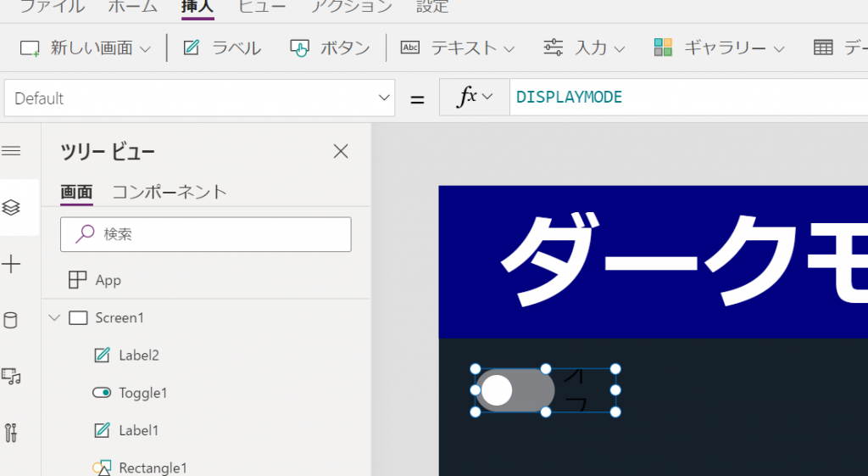Expand the 新しい画面 dropdown arrow
The width and height of the screenshot is (868, 476).
tap(145, 49)
